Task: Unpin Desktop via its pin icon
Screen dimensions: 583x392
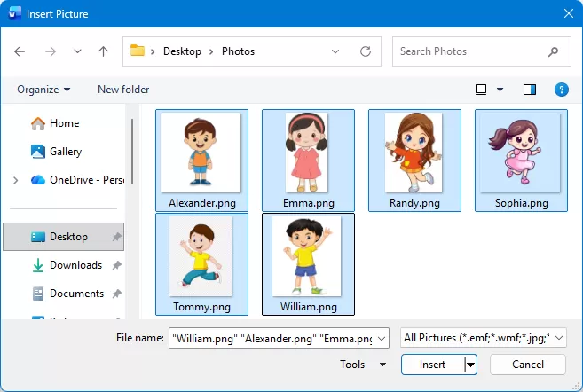Action: pos(117,237)
